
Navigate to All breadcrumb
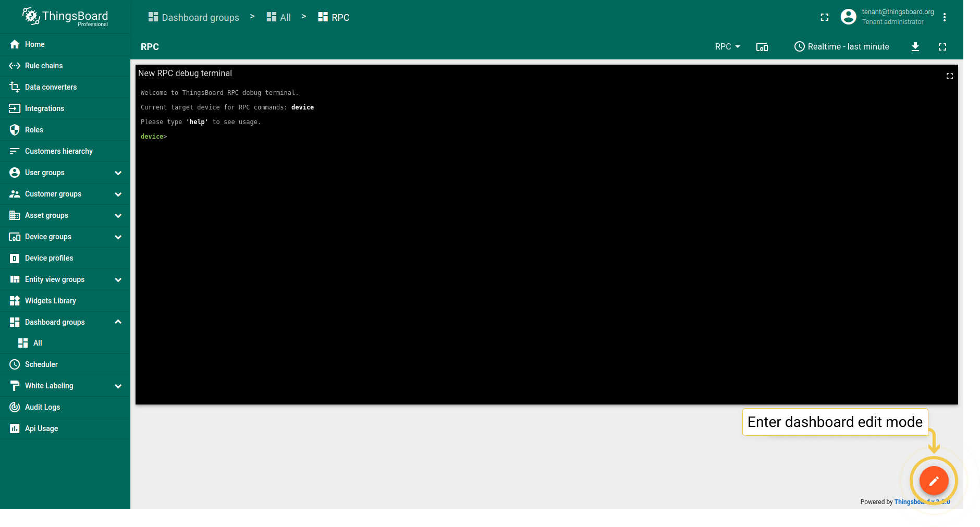[279, 17]
